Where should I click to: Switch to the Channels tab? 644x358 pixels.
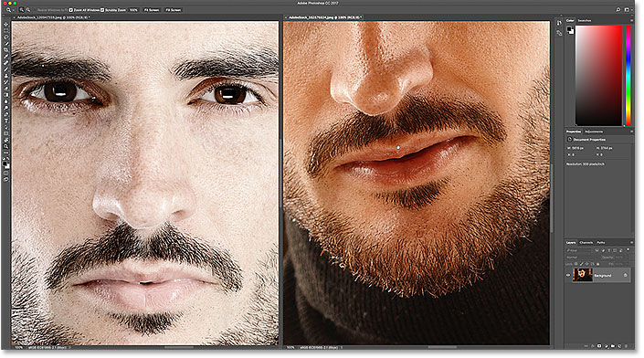coord(586,243)
